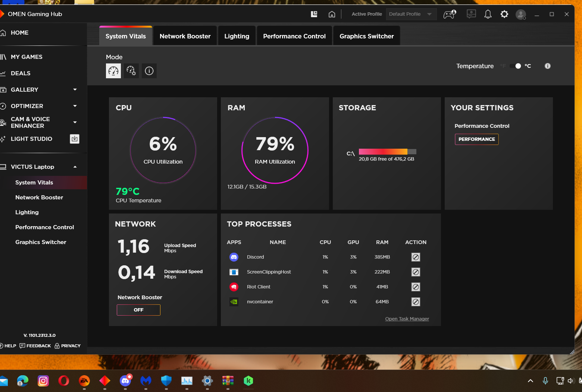Screen dimensions: 582x392
Task: Open the user account avatar
Action: coord(521,15)
